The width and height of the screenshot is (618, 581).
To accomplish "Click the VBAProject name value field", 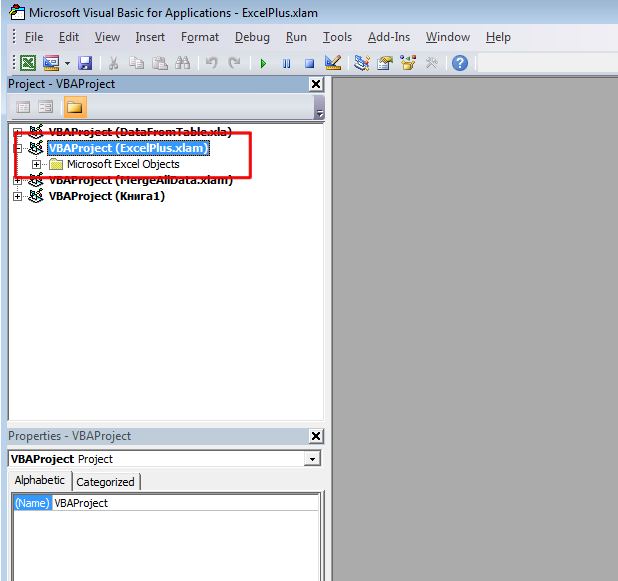I will 185,503.
